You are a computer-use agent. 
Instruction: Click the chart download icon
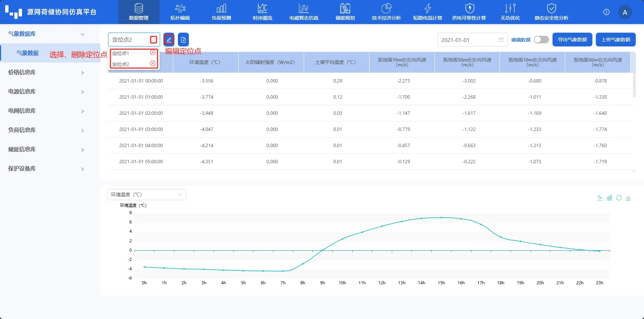point(628,198)
